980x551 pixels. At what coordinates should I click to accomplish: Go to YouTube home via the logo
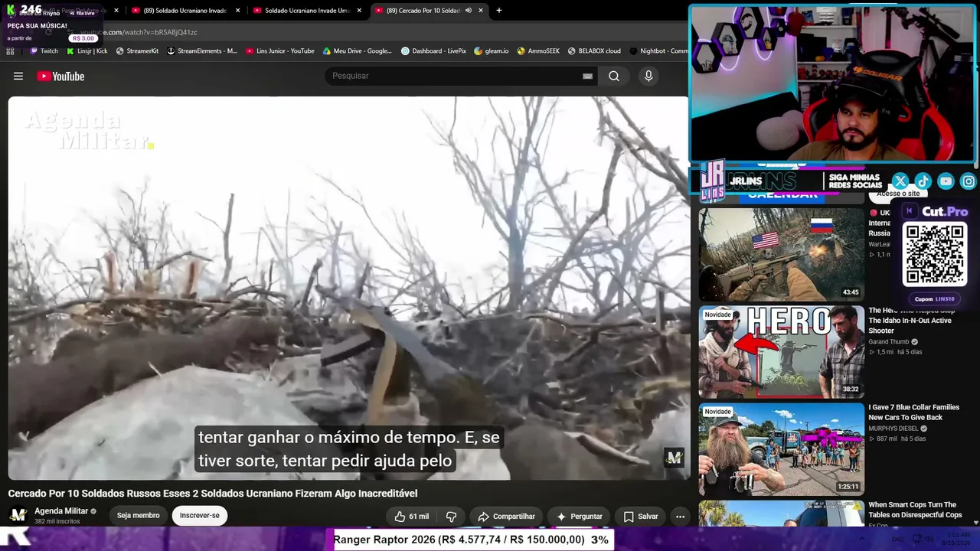(x=60, y=76)
